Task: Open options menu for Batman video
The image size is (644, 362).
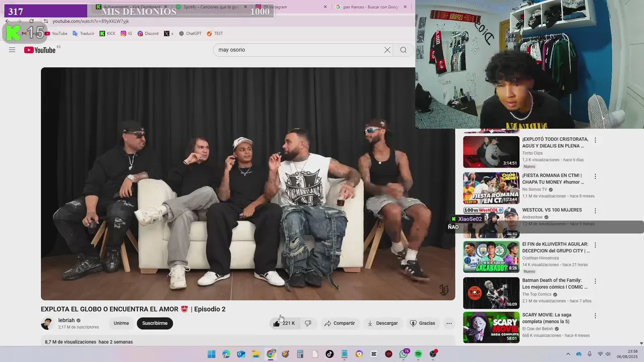Action: point(595,282)
